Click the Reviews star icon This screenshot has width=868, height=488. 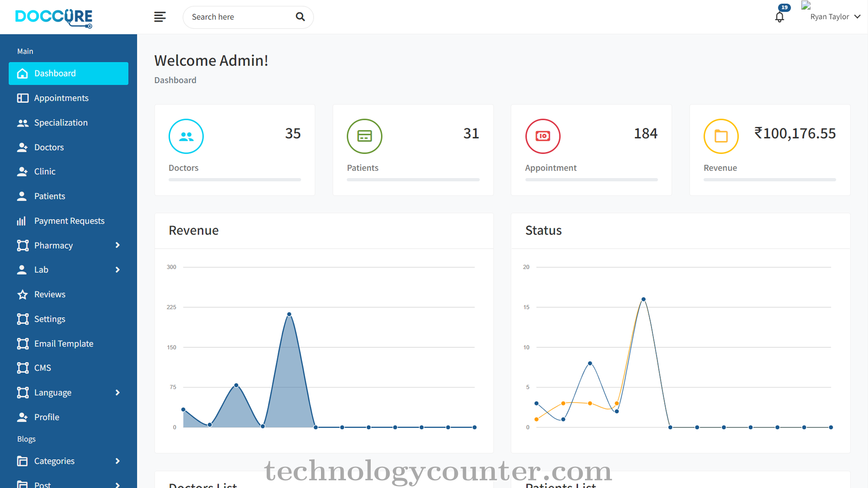[x=23, y=295]
